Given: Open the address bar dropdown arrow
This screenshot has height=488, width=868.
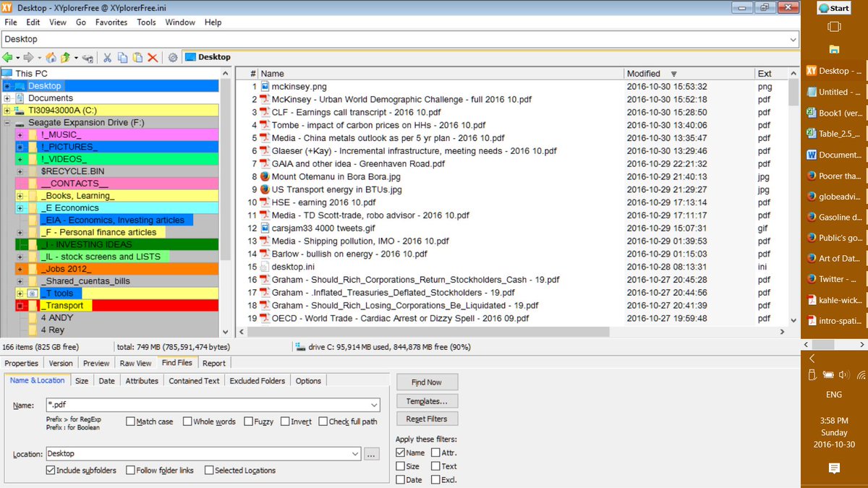Looking at the screenshot, I should click(x=793, y=39).
